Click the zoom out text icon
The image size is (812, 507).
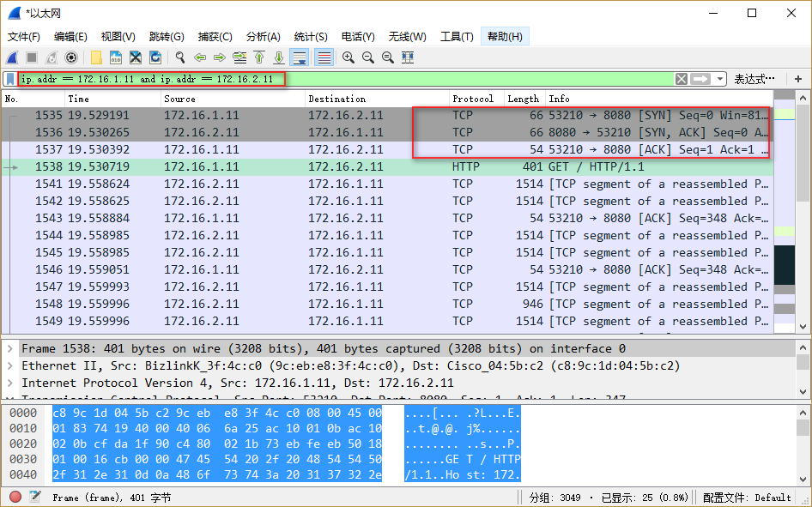[x=368, y=57]
